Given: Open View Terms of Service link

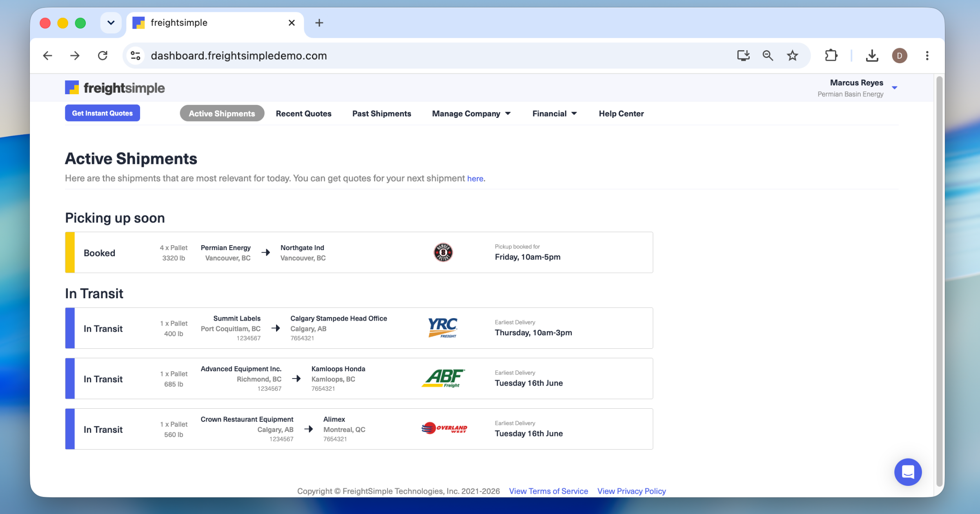Looking at the screenshot, I should [548, 491].
